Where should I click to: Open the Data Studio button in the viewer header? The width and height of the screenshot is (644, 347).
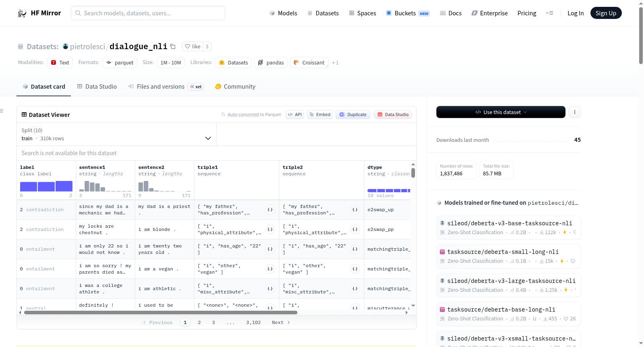[392, 114]
